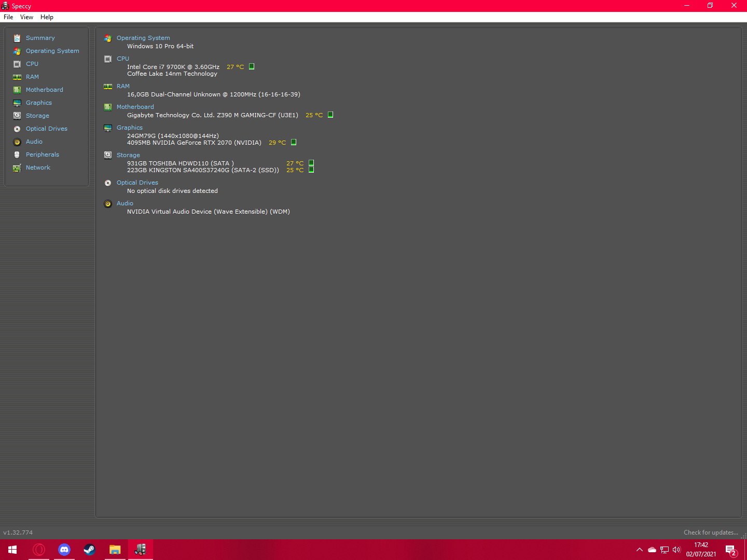
Task: Click the Peripherals mouse icon in sidebar
Action: [17, 155]
